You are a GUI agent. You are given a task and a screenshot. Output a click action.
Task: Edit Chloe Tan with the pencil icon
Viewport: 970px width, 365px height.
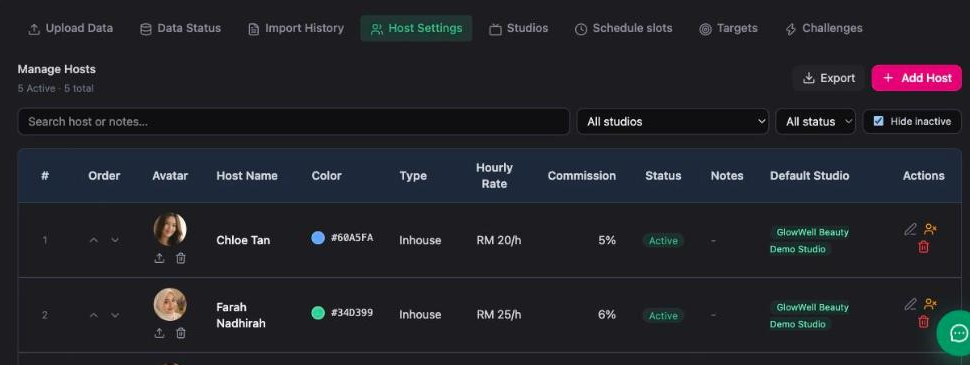(910, 230)
